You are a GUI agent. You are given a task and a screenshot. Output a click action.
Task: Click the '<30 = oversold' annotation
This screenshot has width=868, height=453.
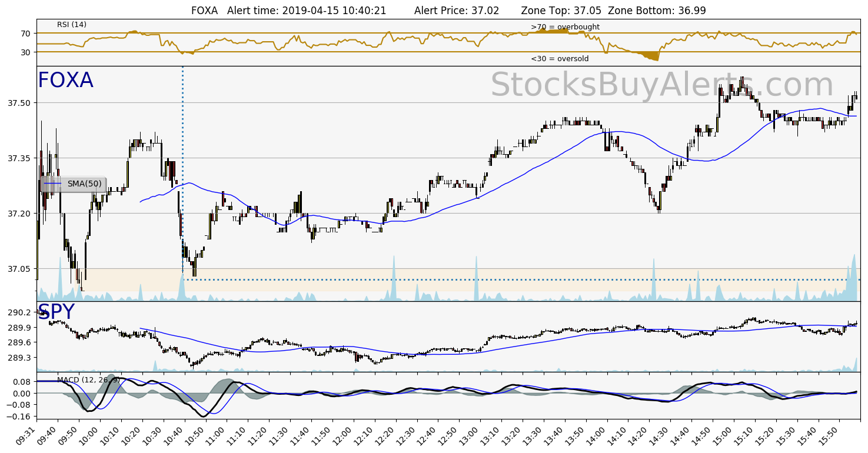(x=560, y=59)
